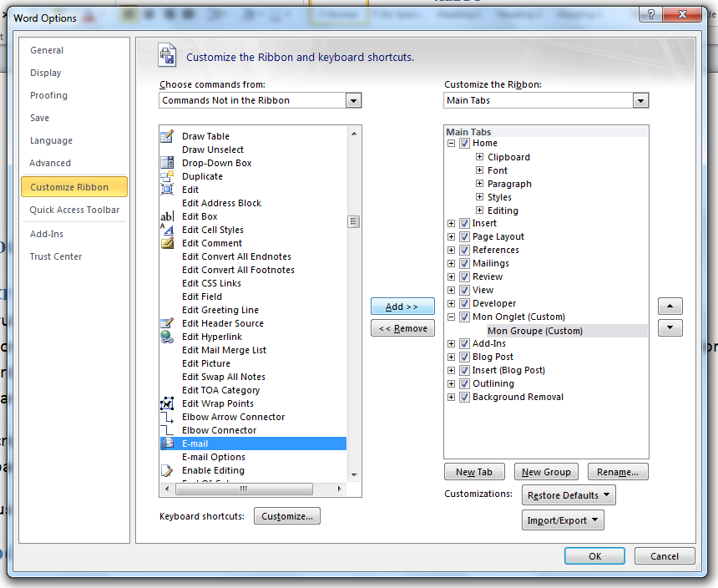The width and height of the screenshot is (718, 588).
Task: Click the Edit Header Source icon
Action: tap(167, 323)
